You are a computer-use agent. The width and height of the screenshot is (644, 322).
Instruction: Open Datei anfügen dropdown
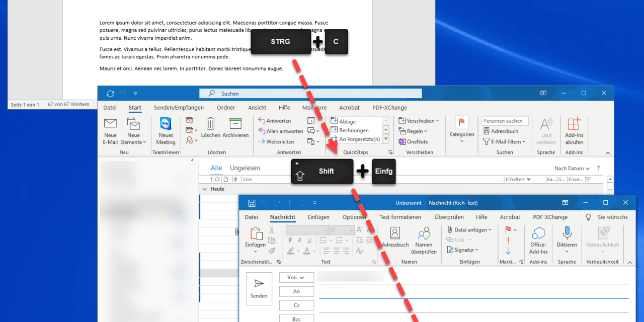(x=470, y=229)
